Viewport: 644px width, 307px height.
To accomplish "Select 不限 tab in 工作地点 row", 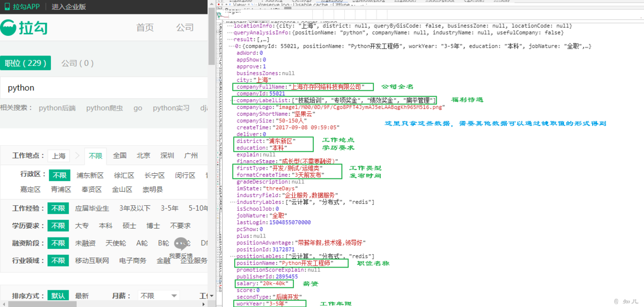I will [96, 156].
